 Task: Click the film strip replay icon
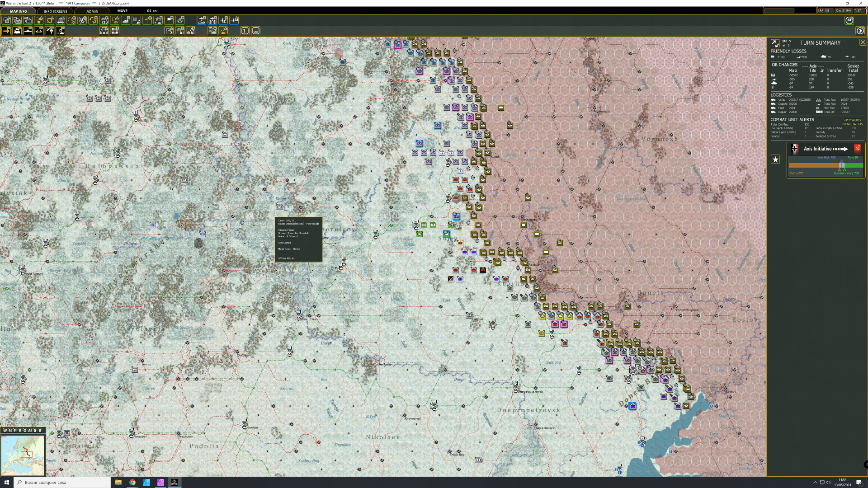point(115,31)
